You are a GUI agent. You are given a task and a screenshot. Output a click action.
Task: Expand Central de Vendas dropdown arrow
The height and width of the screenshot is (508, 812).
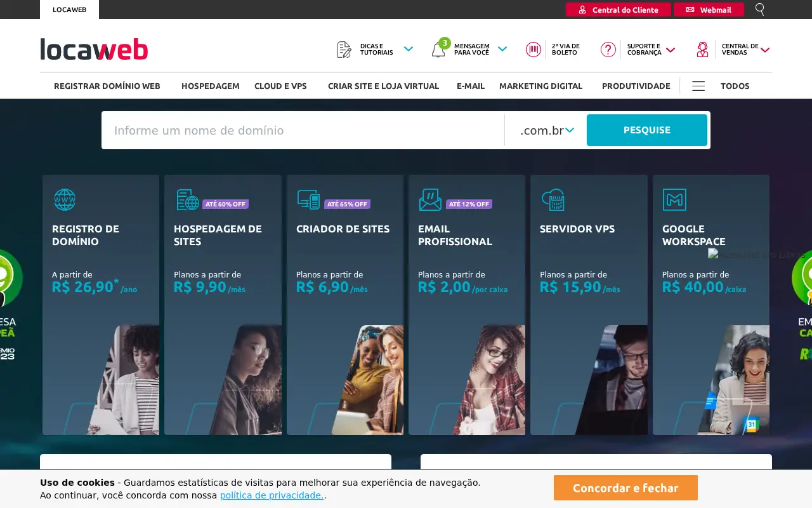click(765, 50)
